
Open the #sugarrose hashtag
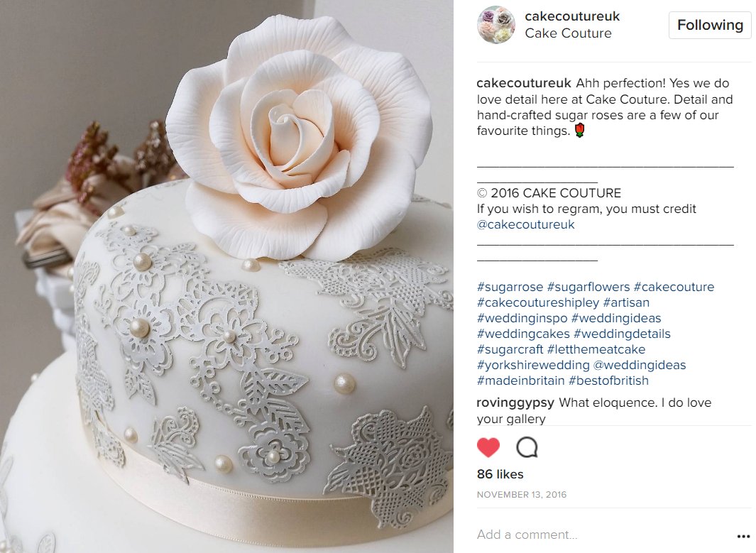(510, 287)
